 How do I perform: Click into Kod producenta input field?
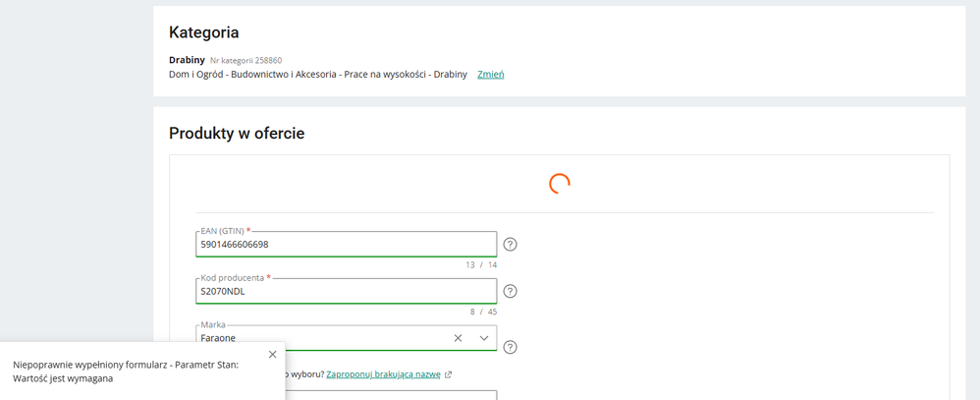(x=346, y=291)
